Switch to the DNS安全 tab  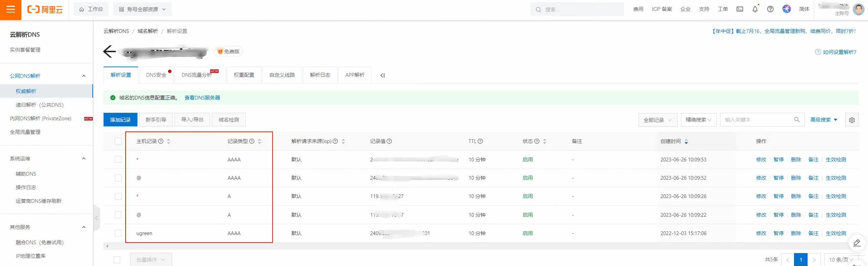pos(156,75)
